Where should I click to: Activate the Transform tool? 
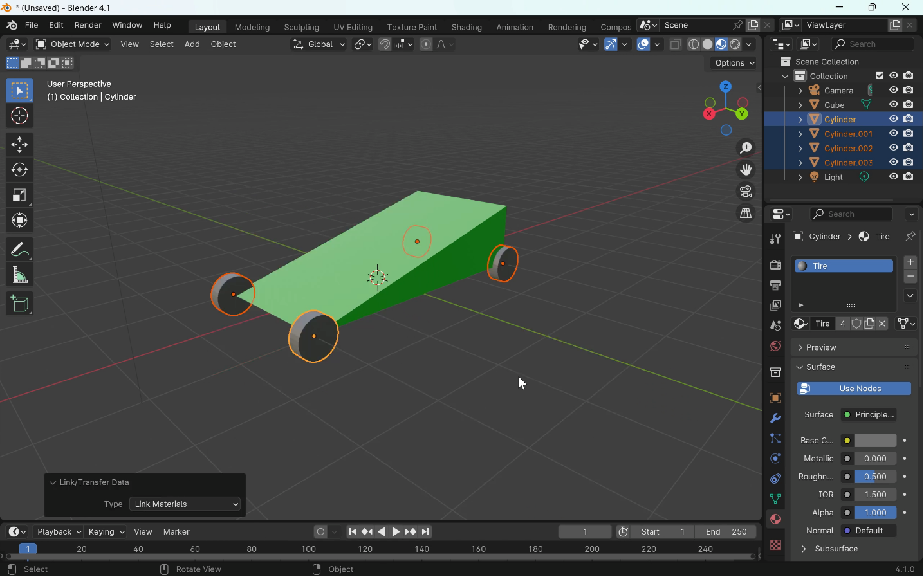tap(19, 221)
